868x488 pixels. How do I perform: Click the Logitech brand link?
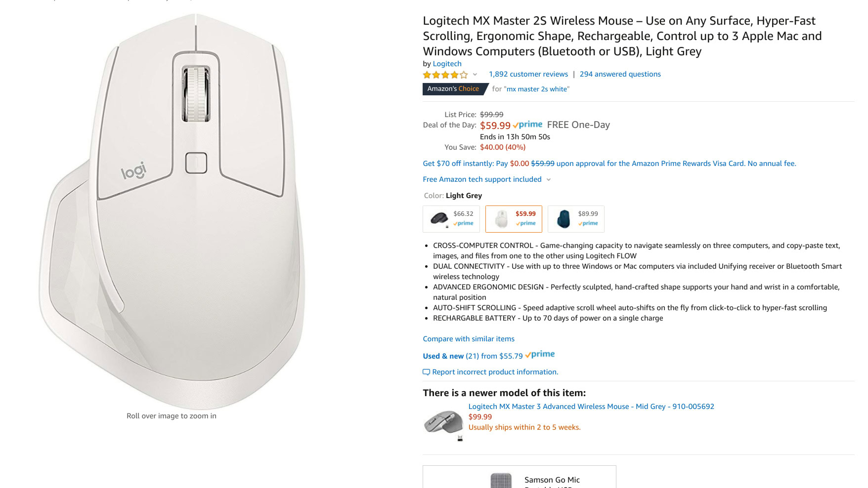coord(447,64)
